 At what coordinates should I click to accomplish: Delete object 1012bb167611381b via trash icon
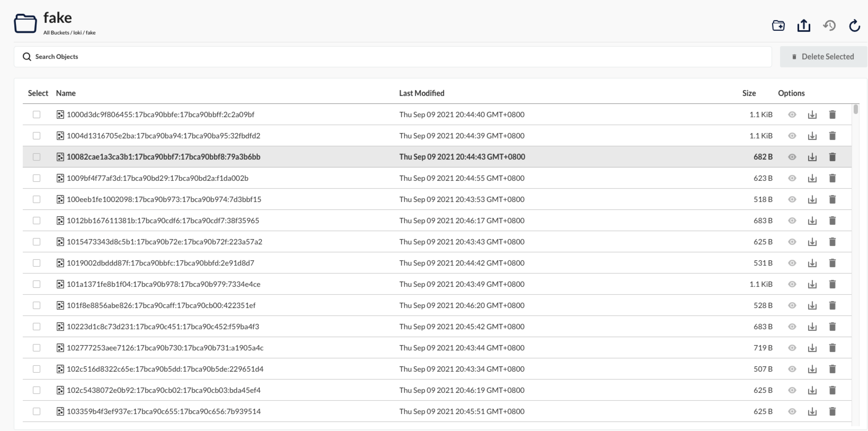[832, 221]
